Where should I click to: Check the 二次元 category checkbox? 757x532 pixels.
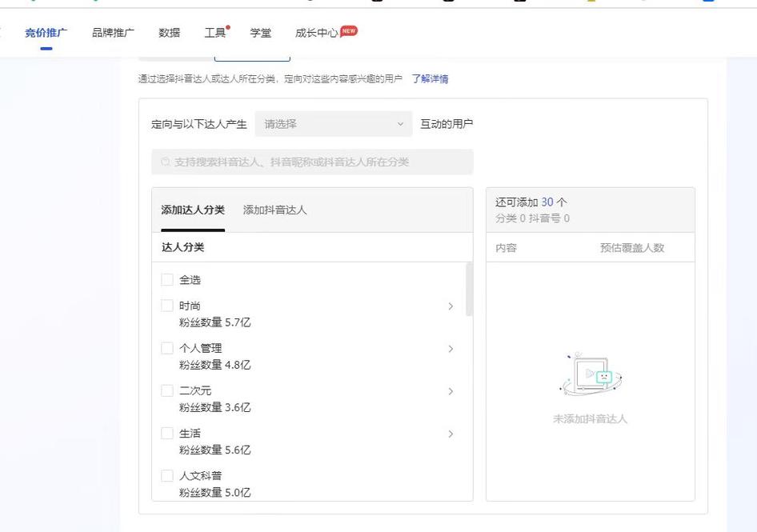(x=167, y=390)
